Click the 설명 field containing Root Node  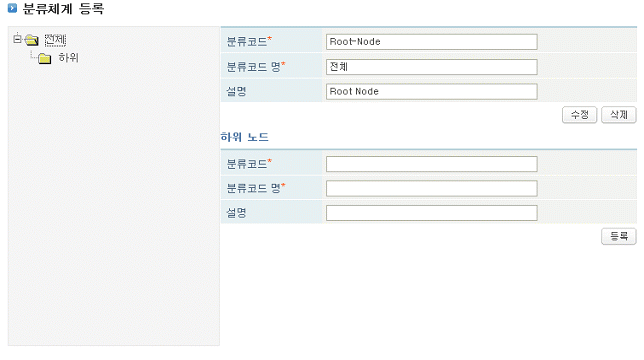point(432,91)
